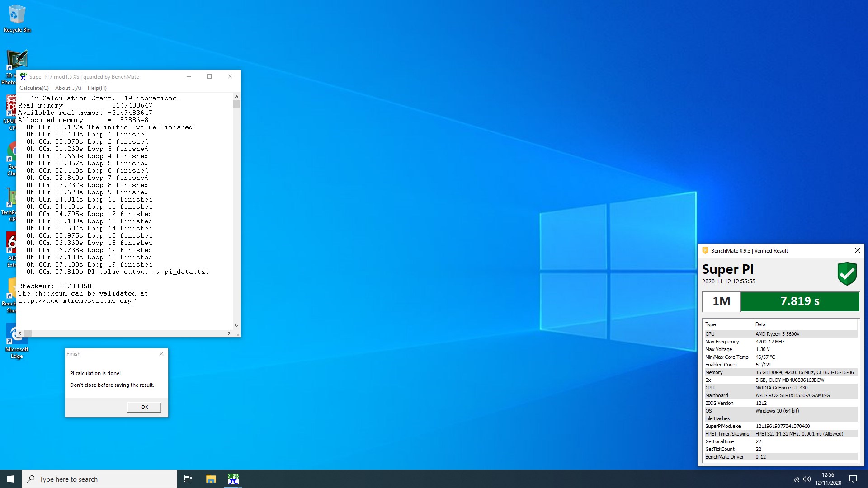Maximize the Super PI window

coord(209,76)
